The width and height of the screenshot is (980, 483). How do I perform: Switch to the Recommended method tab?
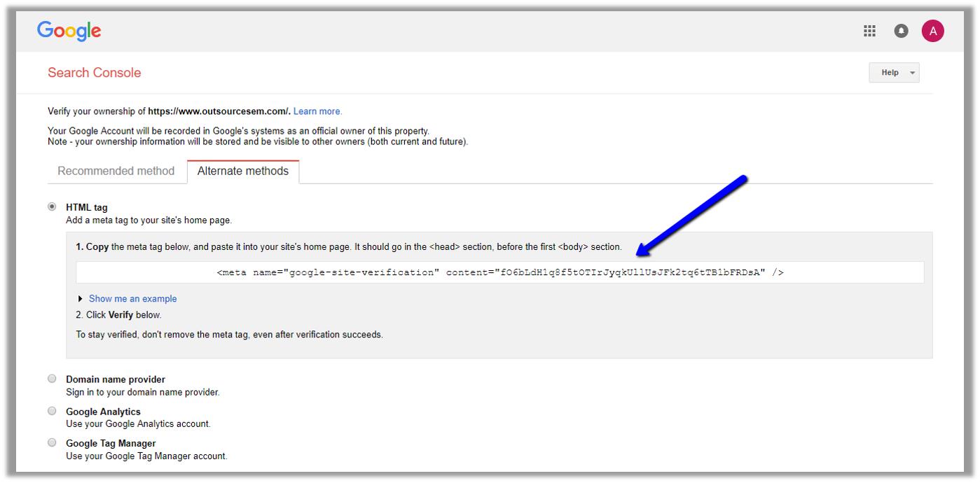click(116, 171)
